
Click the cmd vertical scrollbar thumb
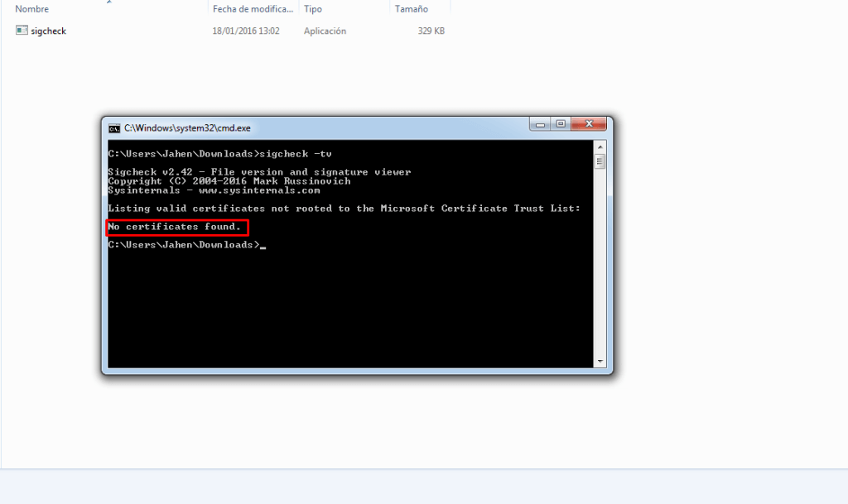pyautogui.click(x=600, y=161)
